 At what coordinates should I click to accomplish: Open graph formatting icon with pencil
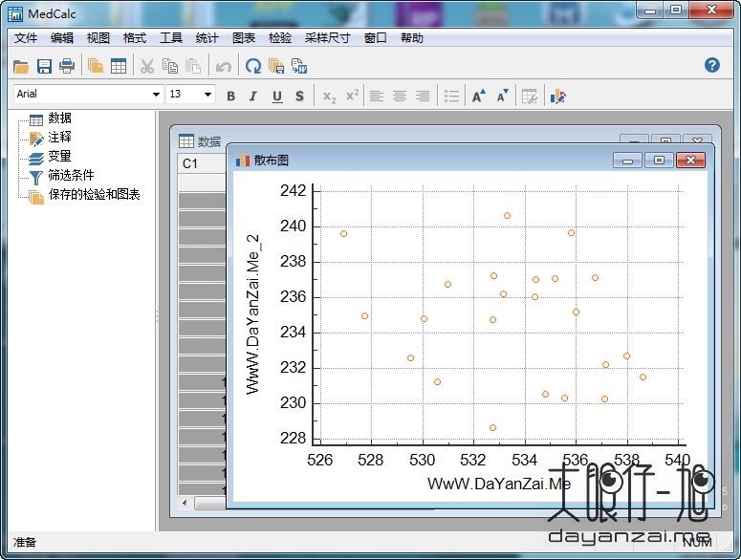[x=557, y=97]
